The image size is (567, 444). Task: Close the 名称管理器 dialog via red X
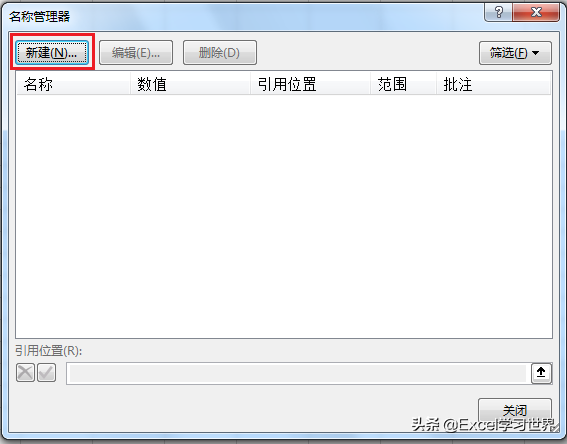pos(536,12)
